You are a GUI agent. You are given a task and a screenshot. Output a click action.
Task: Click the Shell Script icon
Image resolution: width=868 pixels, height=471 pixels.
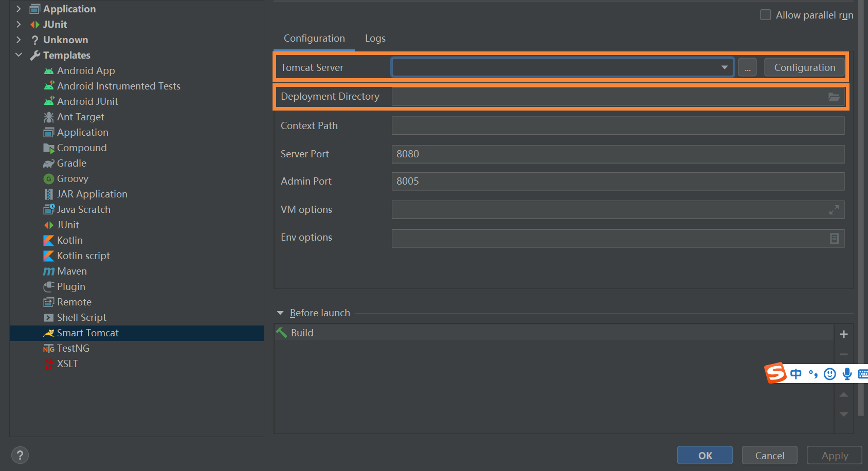click(x=49, y=318)
